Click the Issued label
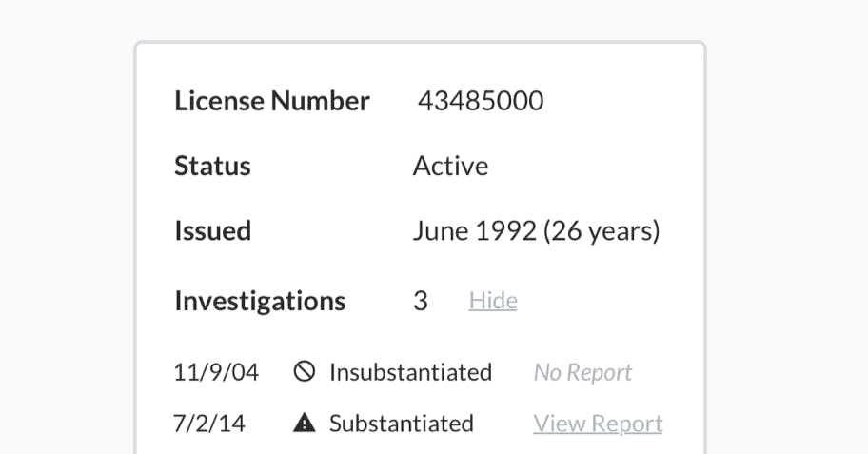The height and width of the screenshot is (454, 868). tap(212, 230)
